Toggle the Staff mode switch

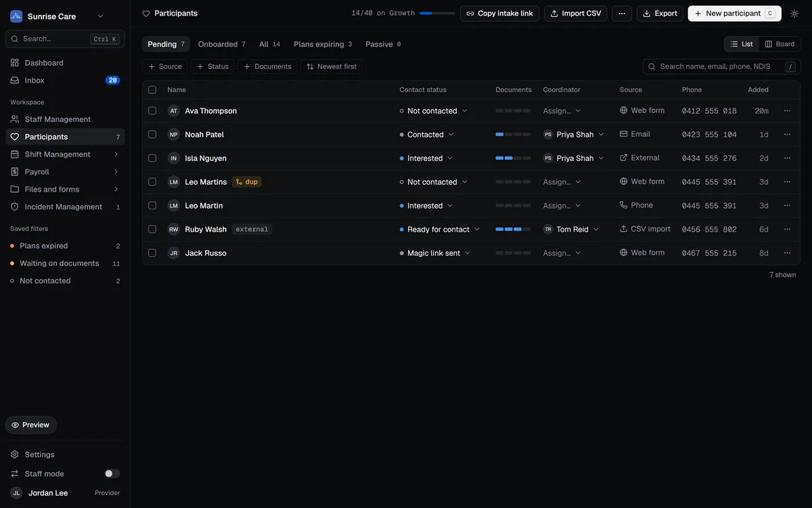pos(112,474)
